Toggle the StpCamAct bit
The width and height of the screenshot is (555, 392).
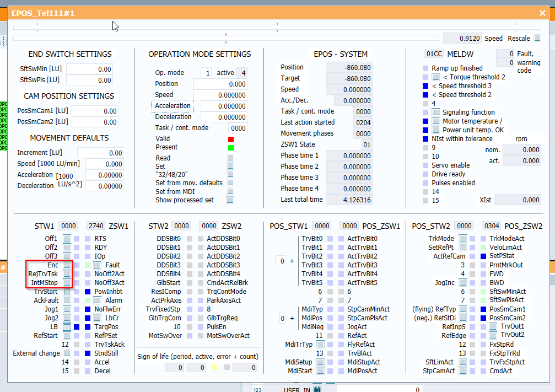[462, 370]
